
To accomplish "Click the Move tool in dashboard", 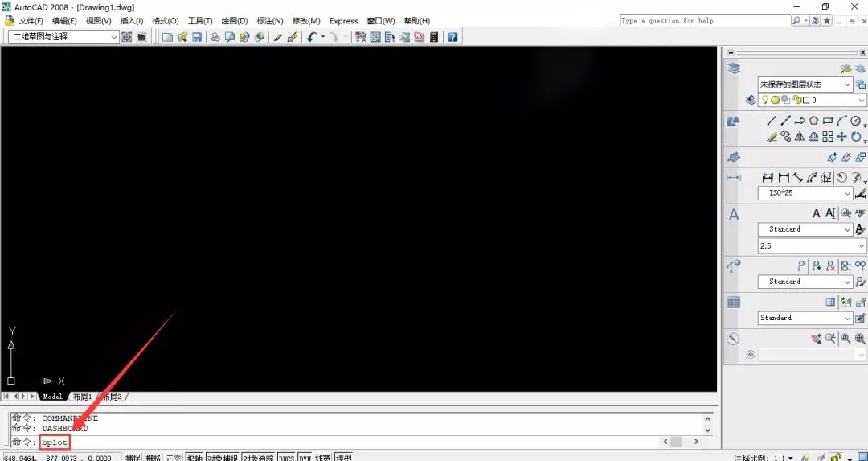I will [841, 136].
